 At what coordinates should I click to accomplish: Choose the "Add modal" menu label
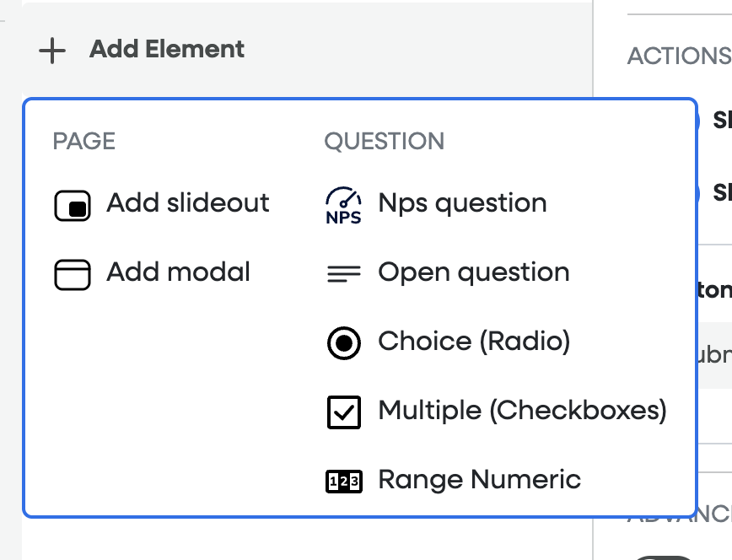coord(178,272)
